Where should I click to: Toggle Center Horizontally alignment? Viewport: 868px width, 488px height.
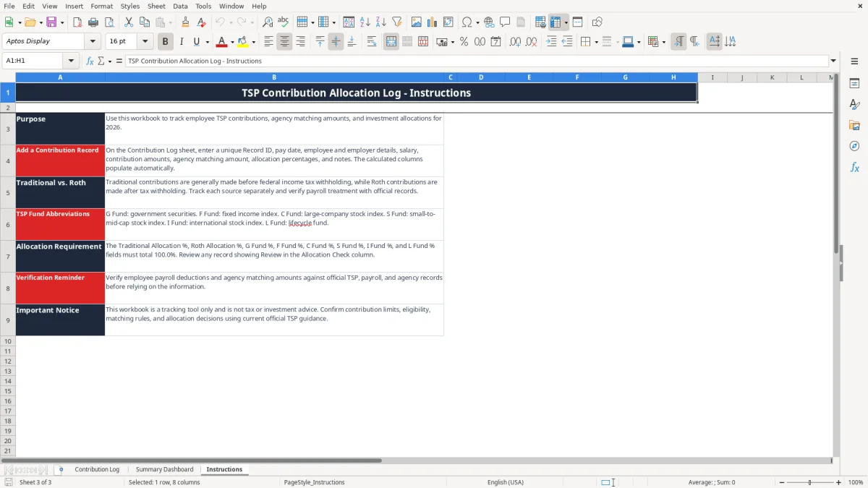pos(284,42)
